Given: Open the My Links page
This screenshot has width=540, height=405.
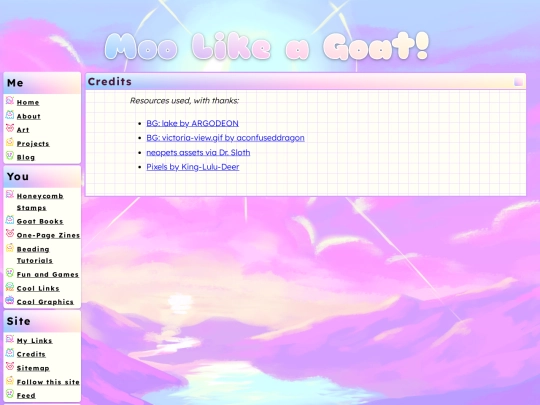Looking at the screenshot, I should [x=34, y=341].
